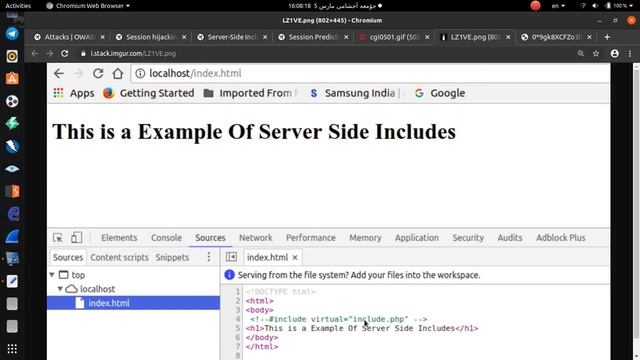Click the zoom magnifier in the address bar

click(x=580, y=53)
